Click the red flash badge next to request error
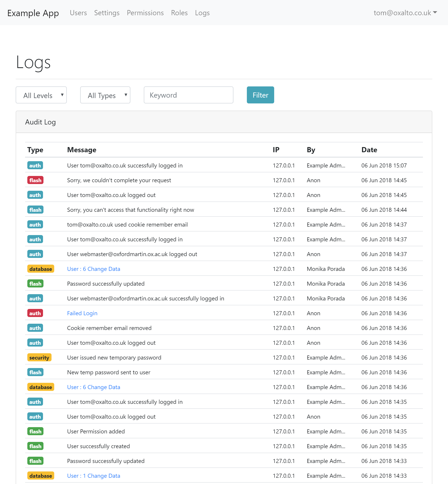 pos(35,180)
